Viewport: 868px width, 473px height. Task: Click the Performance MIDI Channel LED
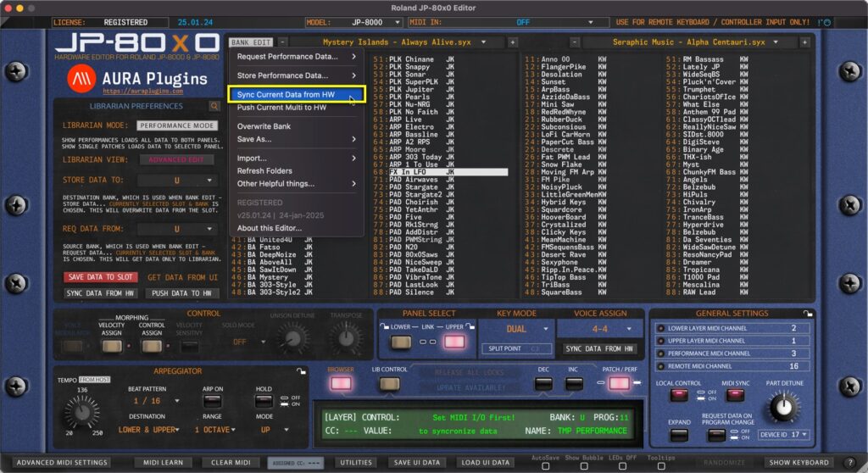tap(661, 353)
